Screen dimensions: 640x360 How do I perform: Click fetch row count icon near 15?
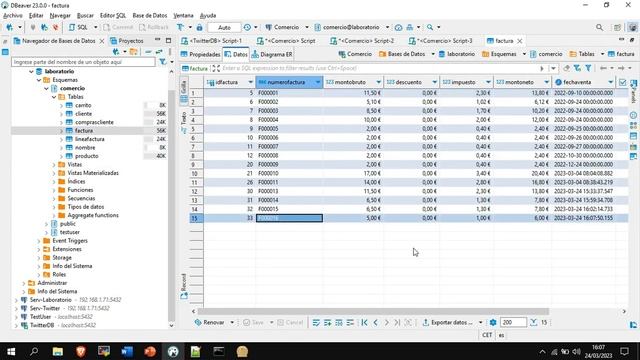533,322
